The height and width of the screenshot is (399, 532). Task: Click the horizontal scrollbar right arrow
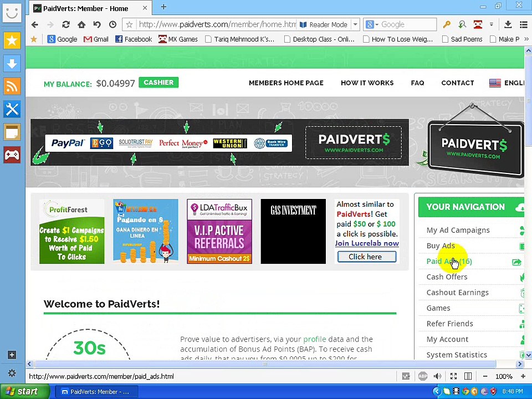point(519,364)
